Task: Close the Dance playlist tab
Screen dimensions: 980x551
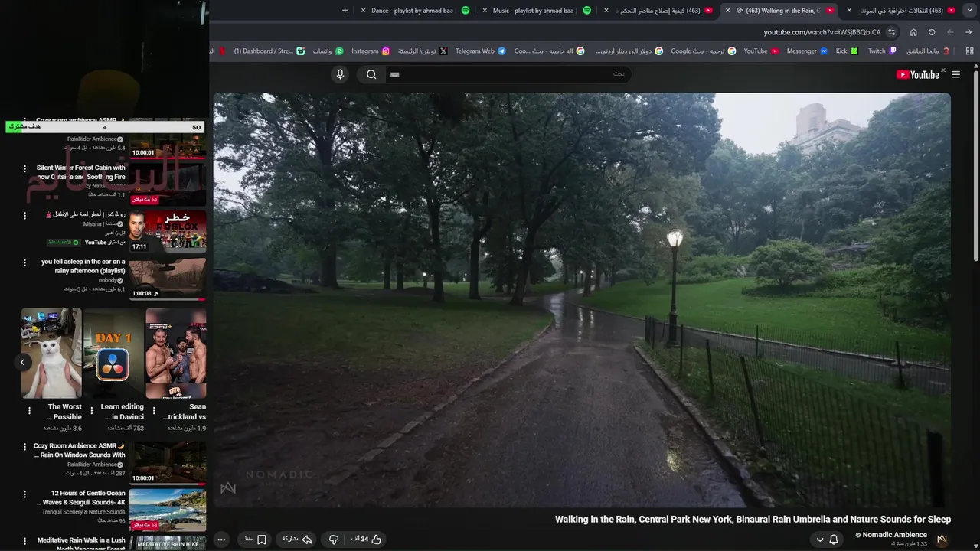Action: [x=364, y=11]
